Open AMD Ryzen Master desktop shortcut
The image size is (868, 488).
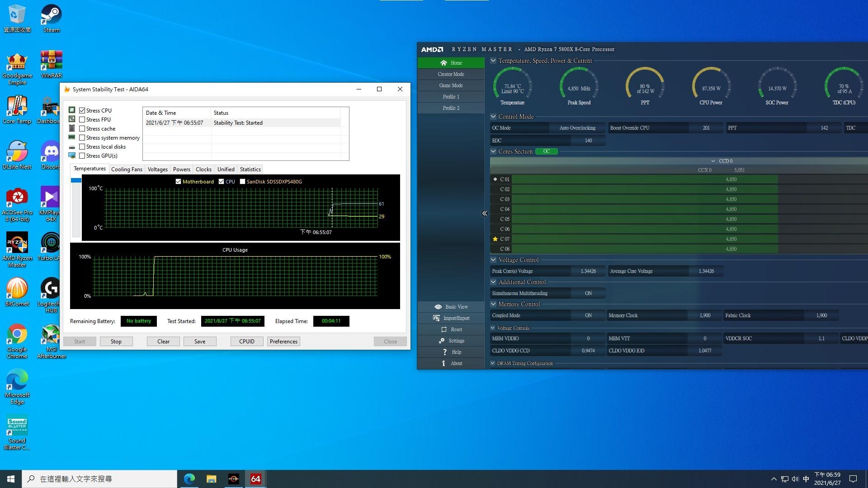17,250
